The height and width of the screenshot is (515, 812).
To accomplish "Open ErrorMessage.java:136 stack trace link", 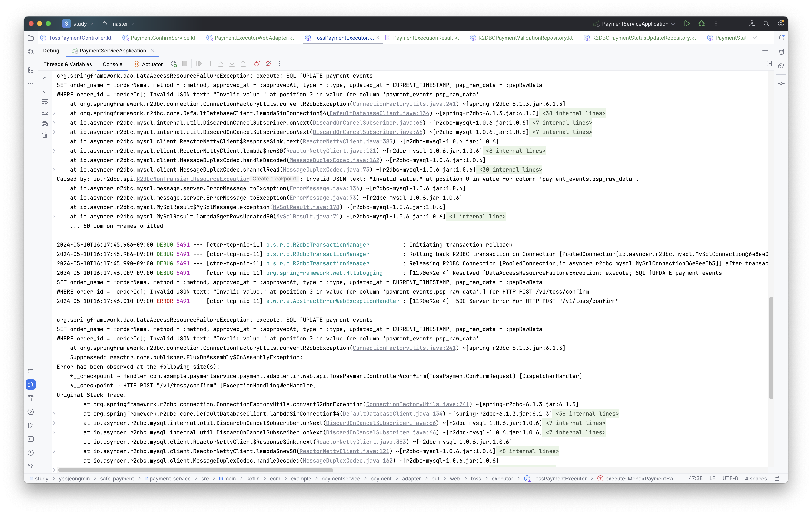I will (324, 189).
